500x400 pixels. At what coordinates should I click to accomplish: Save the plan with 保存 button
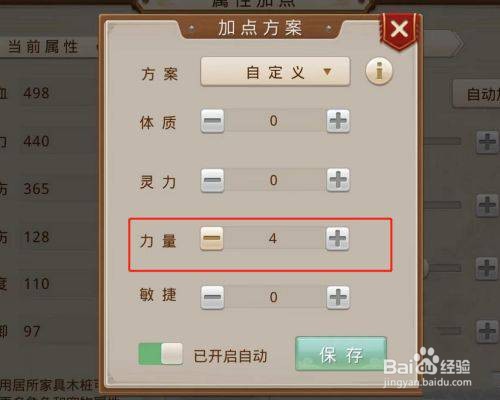click(x=341, y=354)
